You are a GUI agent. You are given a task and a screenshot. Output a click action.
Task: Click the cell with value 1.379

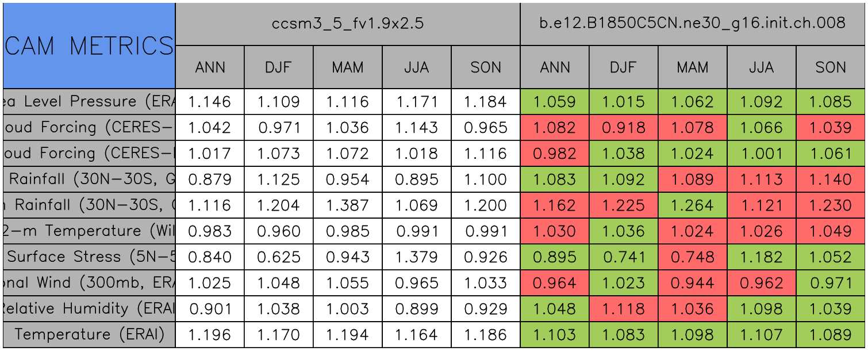click(x=417, y=257)
